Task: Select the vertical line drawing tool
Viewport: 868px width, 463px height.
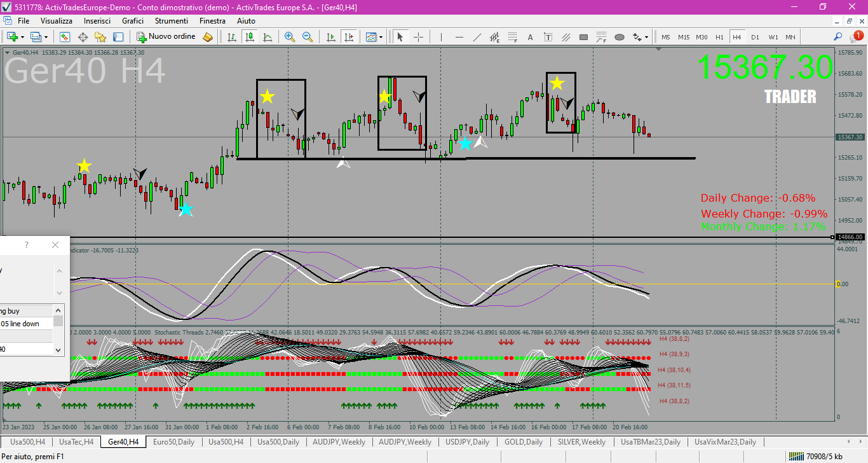Action: tap(442, 37)
